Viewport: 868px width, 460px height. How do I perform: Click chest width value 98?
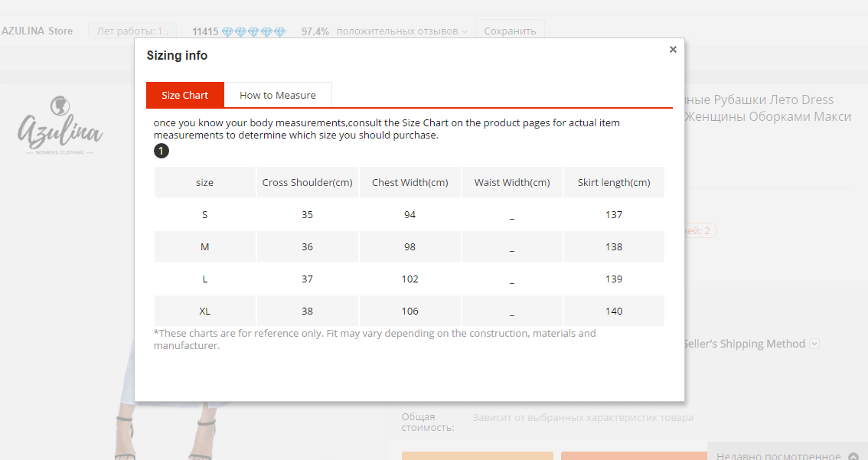point(410,247)
